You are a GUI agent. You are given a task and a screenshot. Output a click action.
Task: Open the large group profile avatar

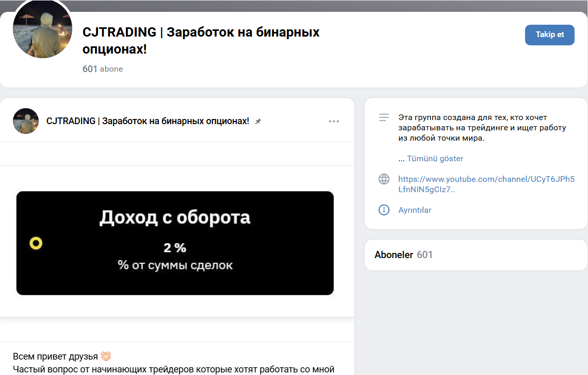pos(42,29)
